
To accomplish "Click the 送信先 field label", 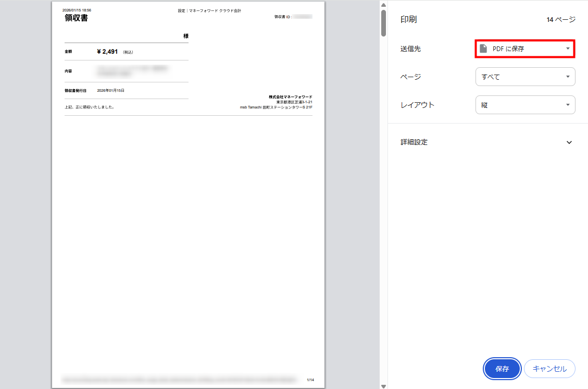I will pos(410,48).
